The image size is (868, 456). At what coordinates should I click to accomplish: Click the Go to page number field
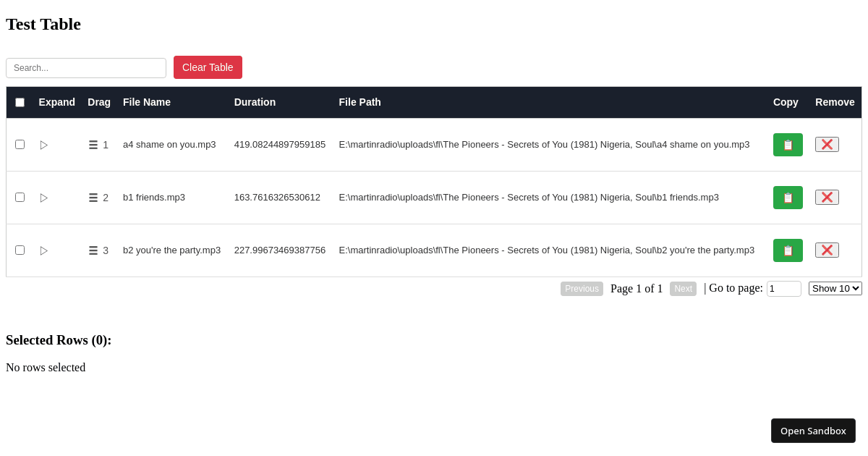pos(784,289)
